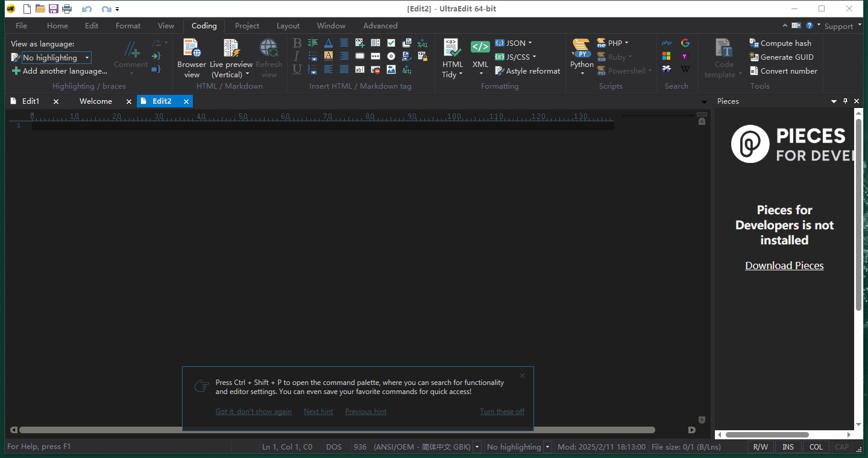Image resolution: width=868 pixels, height=458 pixels.
Task: Insert font color tag icon
Action: click(329, 43)
